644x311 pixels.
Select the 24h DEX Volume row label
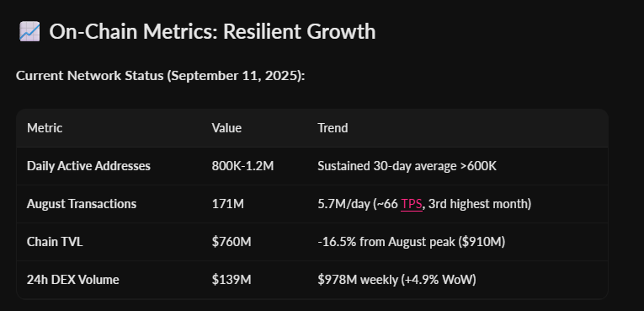(x=73, y=280)
